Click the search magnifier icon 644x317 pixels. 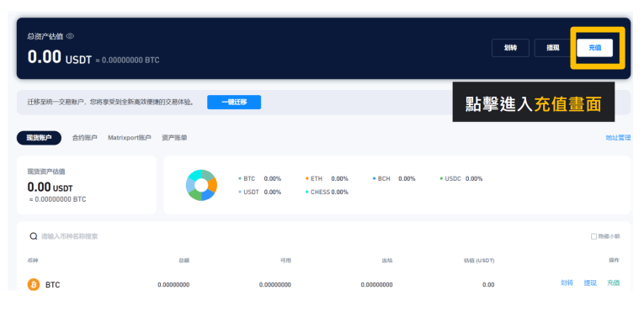(x=34, y=236)
